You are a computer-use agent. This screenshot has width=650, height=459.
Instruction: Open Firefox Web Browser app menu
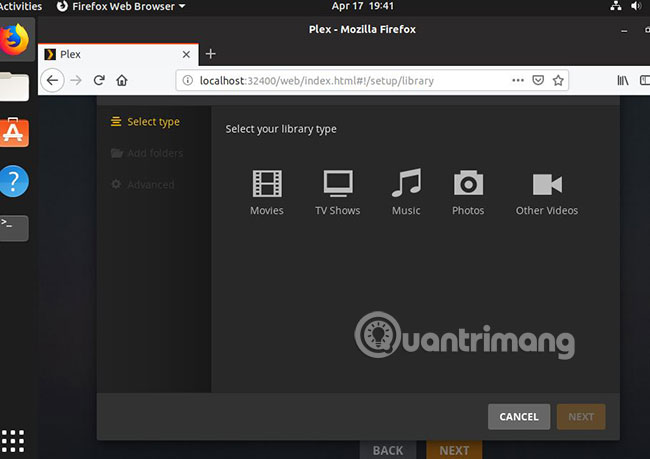point(121,6)
